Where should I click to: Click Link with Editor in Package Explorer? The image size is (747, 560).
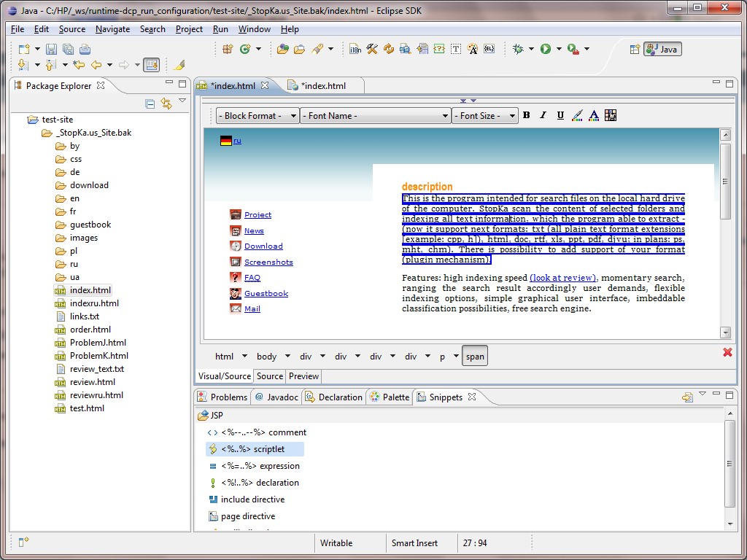166,104
